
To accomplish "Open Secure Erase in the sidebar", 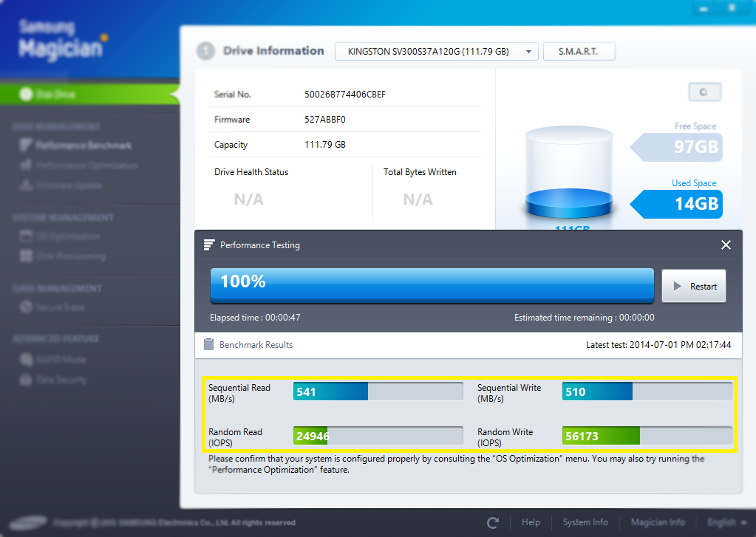I will (52, 307).
